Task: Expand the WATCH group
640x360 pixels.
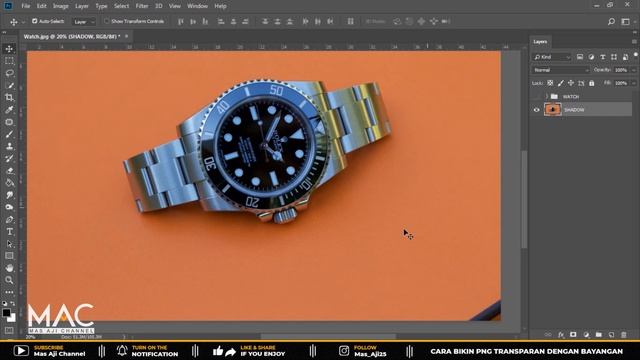Action: click(547, 97)
